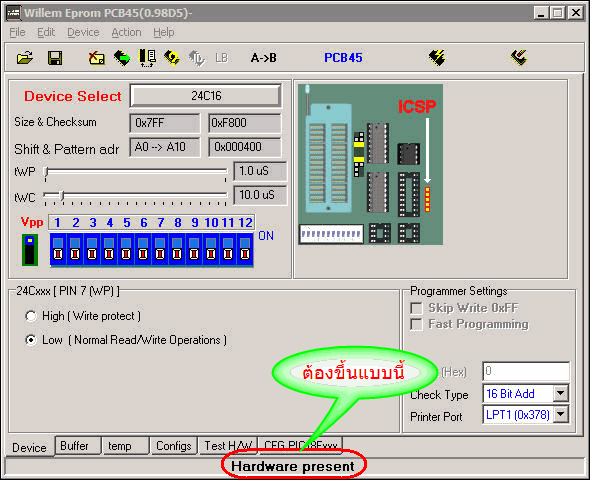
Task: Click the yellow chip ID question icon
Action: click(x=172, y=58)
